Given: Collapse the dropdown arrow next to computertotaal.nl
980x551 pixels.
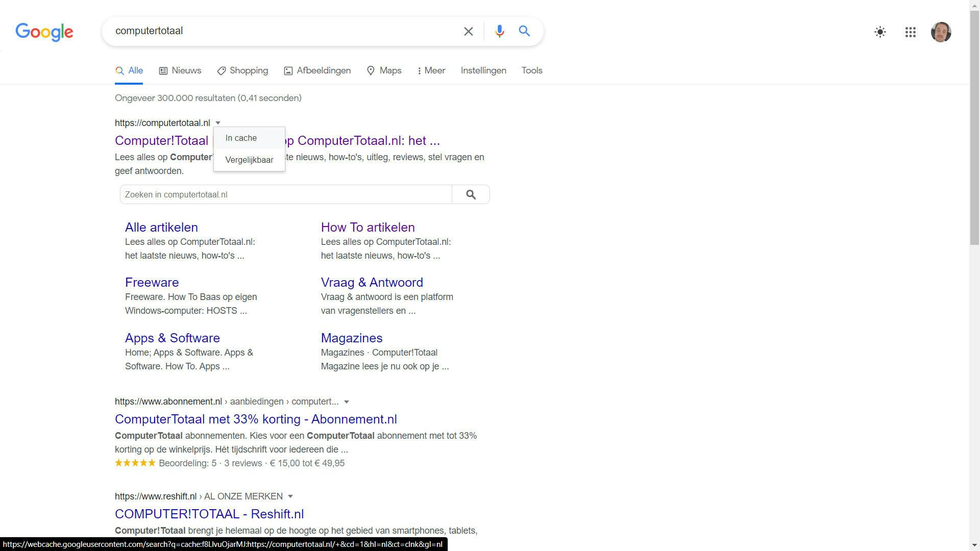Looking at the screenshot, I should pos(218,123).
